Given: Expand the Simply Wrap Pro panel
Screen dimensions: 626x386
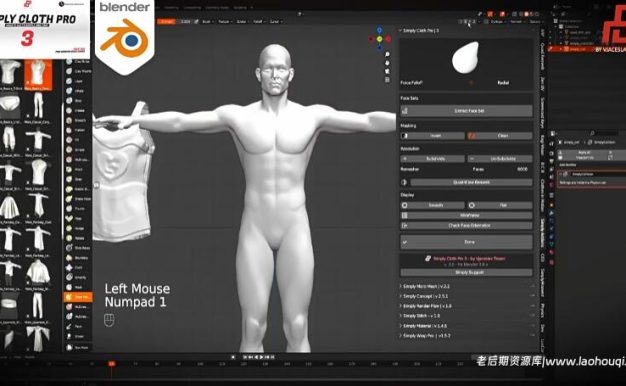Looking at the screenshot, I should coord(426,336).
